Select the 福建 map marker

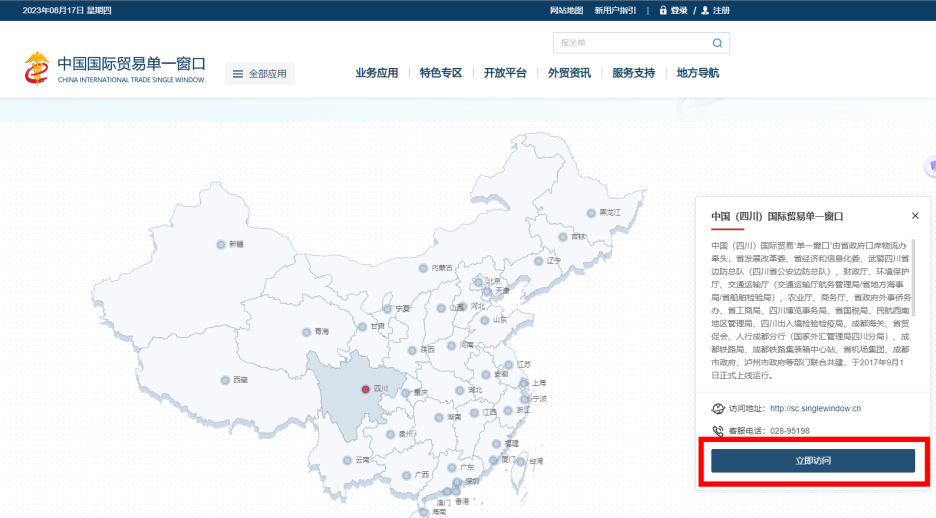[x=496, y=444]
